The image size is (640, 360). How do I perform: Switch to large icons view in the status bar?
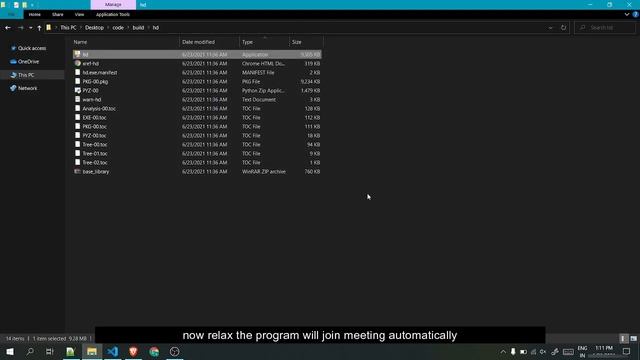633,339
